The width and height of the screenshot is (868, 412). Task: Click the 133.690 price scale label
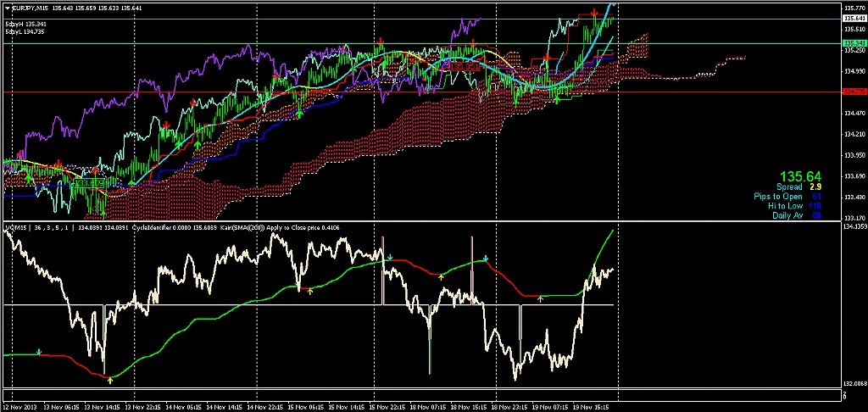854,176
